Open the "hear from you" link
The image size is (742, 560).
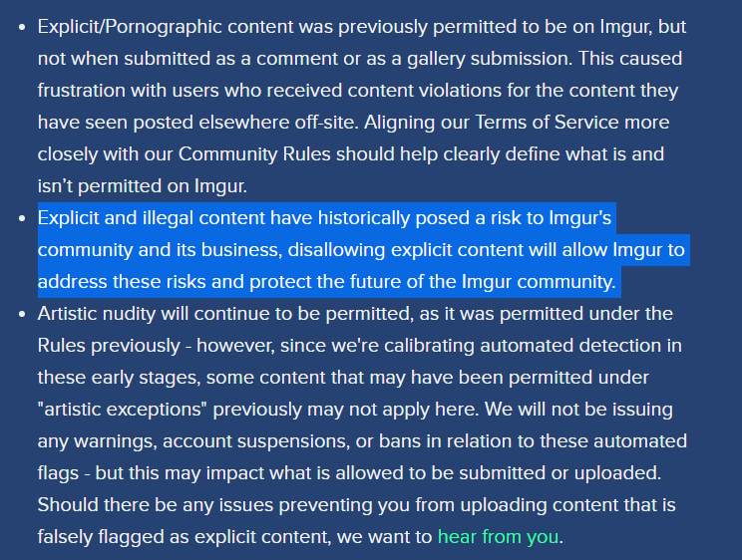click(498, 537)
